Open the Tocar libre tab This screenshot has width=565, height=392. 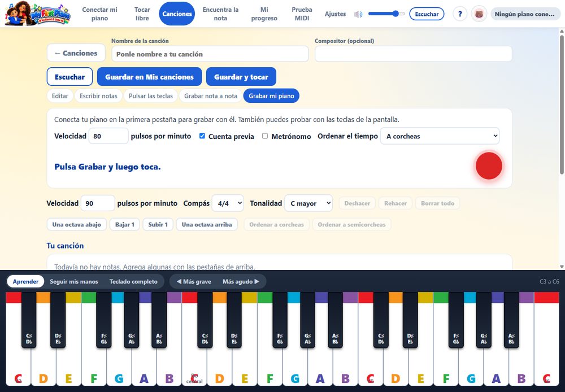click(142, 14)
